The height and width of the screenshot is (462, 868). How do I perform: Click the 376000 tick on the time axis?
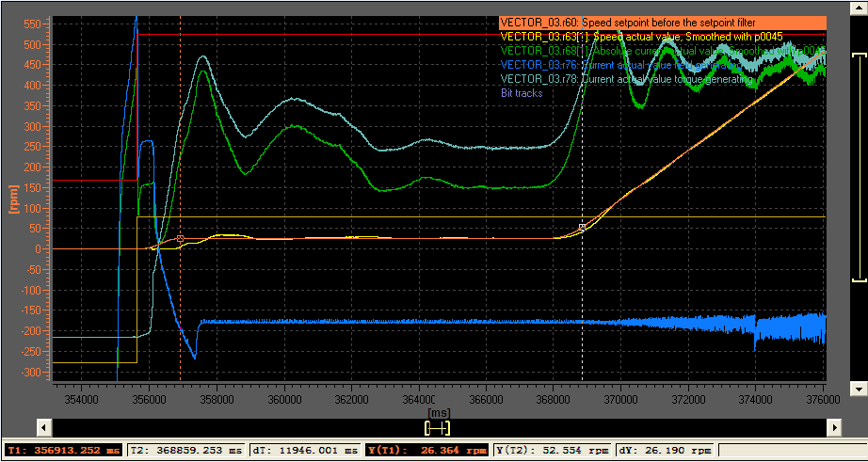pyautogui.click(x=822, y=400)
